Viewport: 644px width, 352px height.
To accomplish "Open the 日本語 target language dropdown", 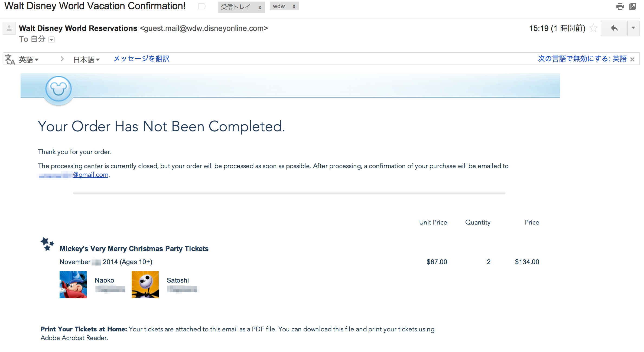I will [87, 59].
